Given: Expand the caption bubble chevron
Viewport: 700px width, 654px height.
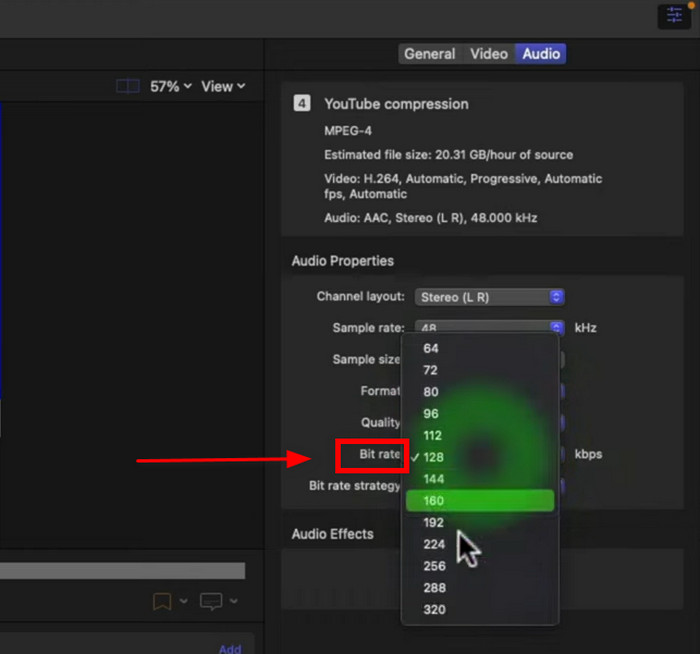Looking at the screenshot, I should pyautogui.click(x=233, y=601).
